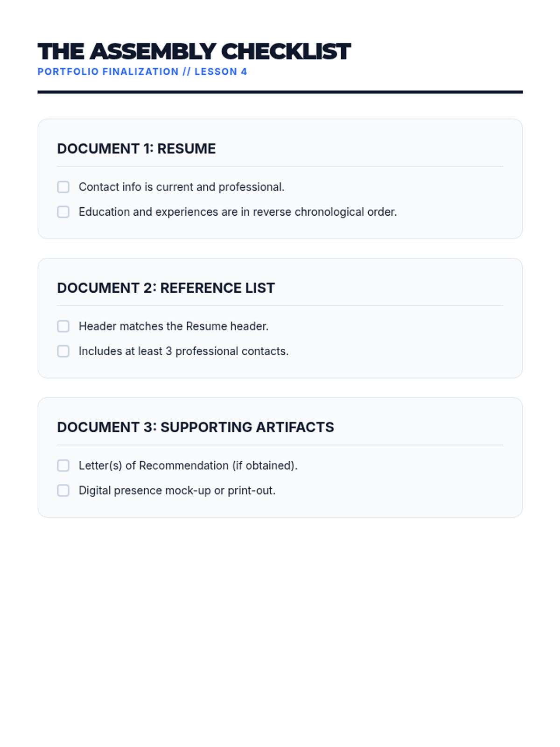Select the 'Portfolio Finalization // Lesson 4' subtitle
Screen dimensions: 560x747
pyautogui.click(x=142, y=72)
